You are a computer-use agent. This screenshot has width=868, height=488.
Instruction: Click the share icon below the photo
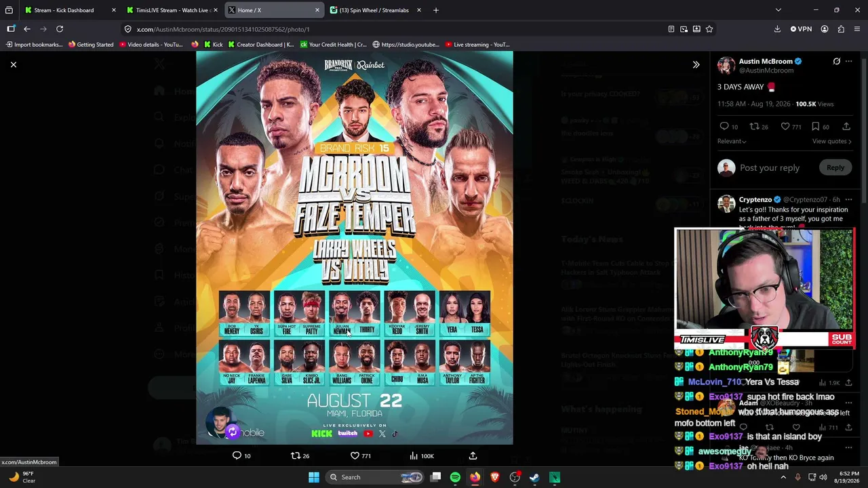pos(473,455)
